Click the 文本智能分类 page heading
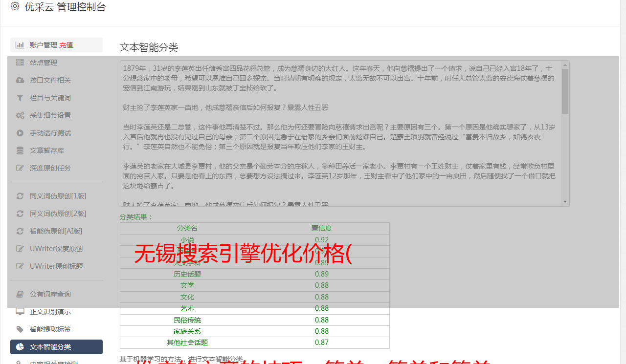 (x=149, y=47)
